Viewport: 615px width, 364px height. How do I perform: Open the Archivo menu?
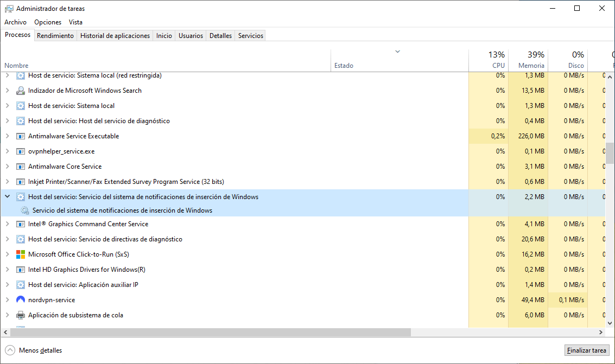tap(15, 22)
